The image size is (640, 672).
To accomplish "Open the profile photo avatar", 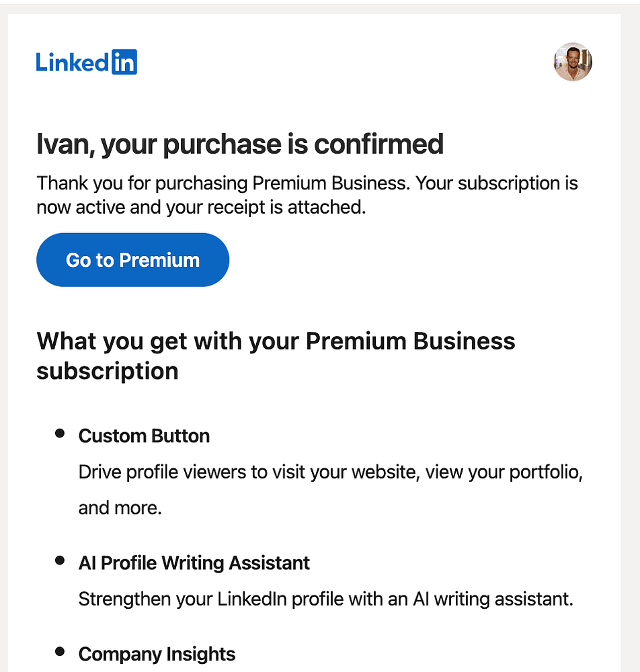I will coord(573,62).
